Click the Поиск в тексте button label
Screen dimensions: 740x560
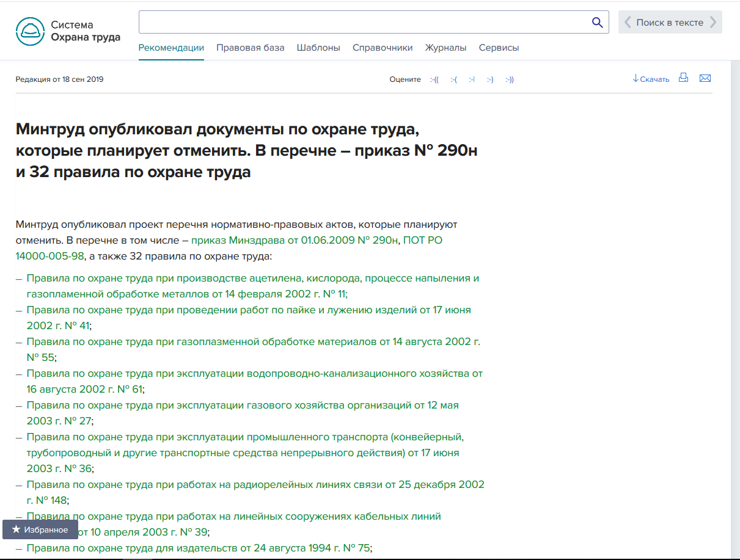click(670, 23)
